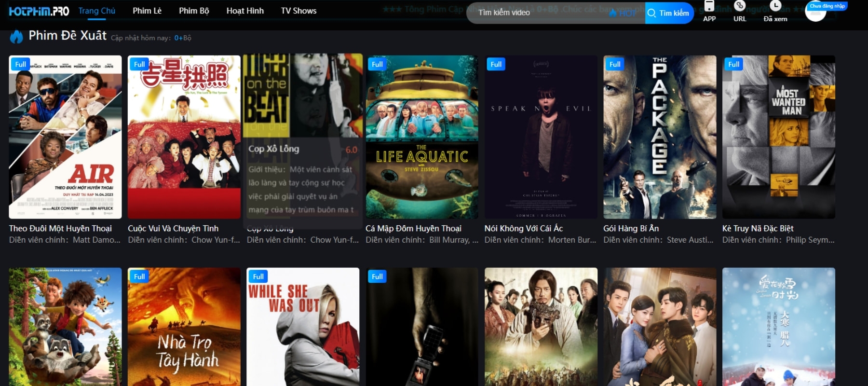
Task: Click actor text Diễn viên chính: Bill Murray
Action: coord(422,240)
